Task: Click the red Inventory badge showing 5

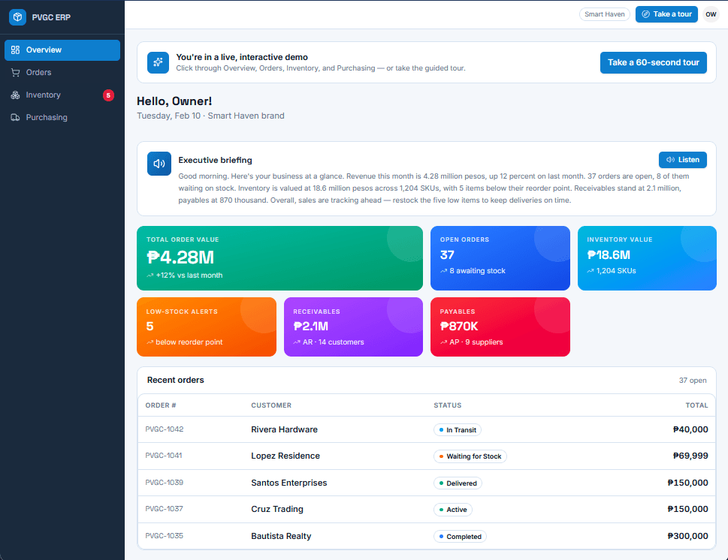Action: pyautogui.click(x=108, y=95)
